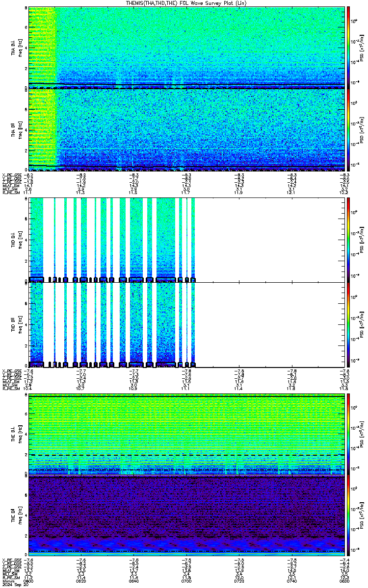Screen dimensions: 368x588
Task: Click PSD [nT²/Hz] label beside THD BL colorbar
Action: (362, 240)
